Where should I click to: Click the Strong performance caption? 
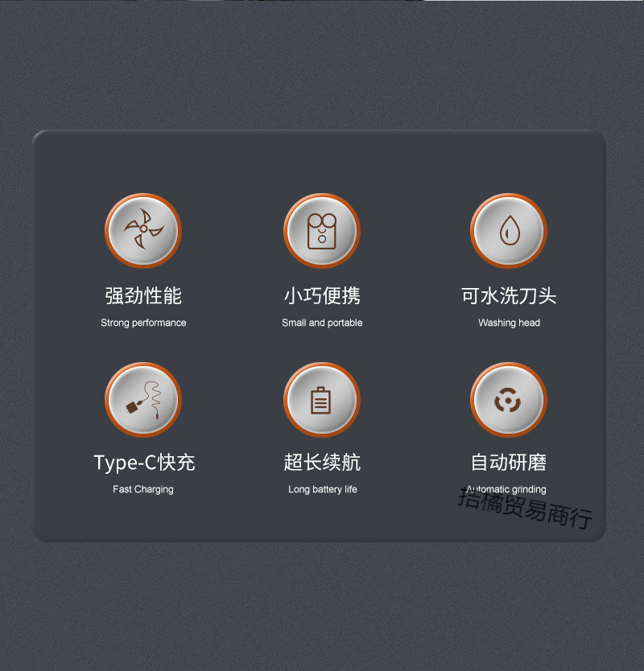click(x=143, y=323)
